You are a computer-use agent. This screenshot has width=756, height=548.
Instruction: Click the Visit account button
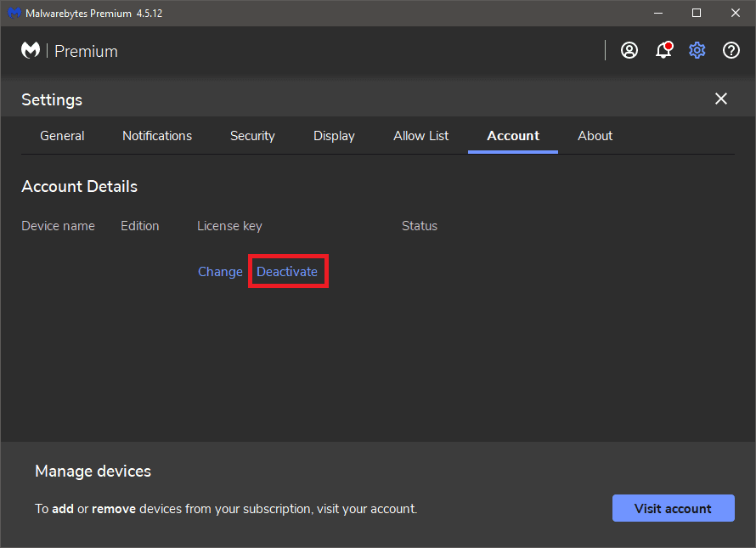[673, 508]
